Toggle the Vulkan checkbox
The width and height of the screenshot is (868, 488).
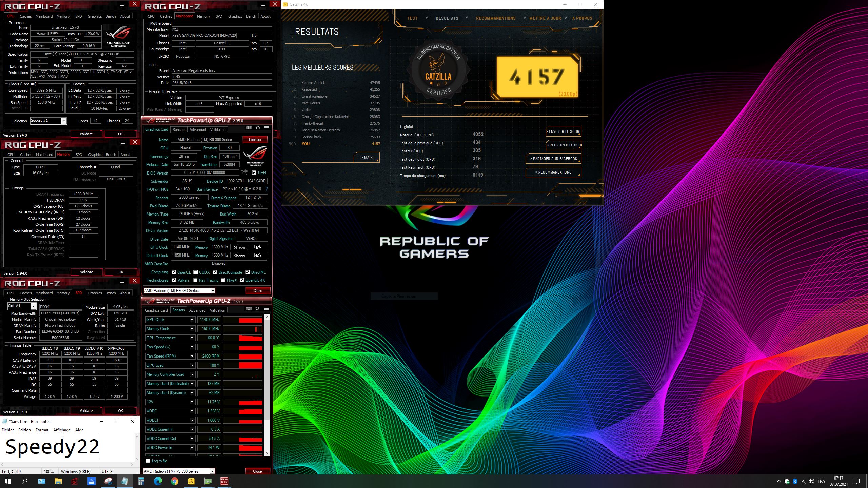point(174,280)
